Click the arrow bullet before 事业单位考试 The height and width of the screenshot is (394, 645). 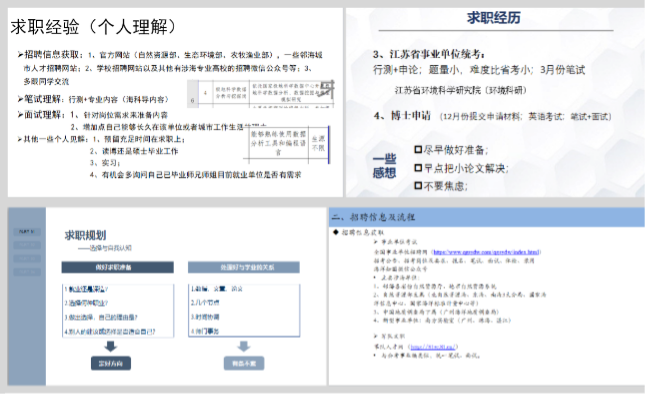[x=376, y=242]
